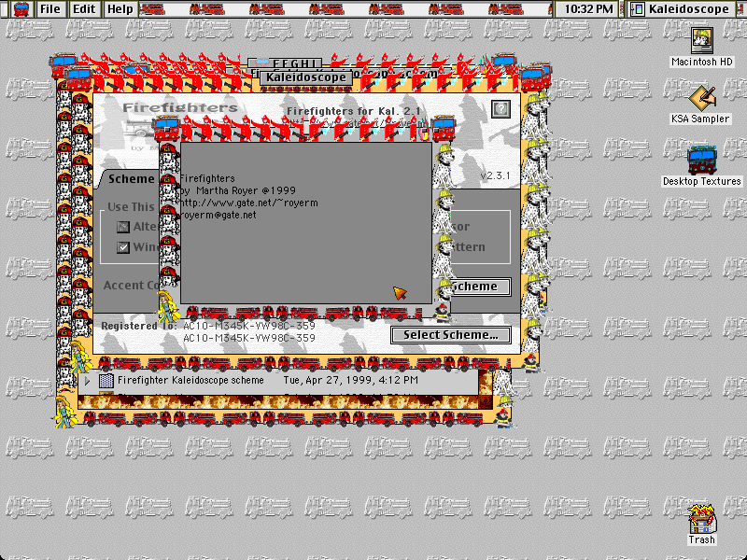Click the http://www.gate.net/~royerm text line

[248, 203]
